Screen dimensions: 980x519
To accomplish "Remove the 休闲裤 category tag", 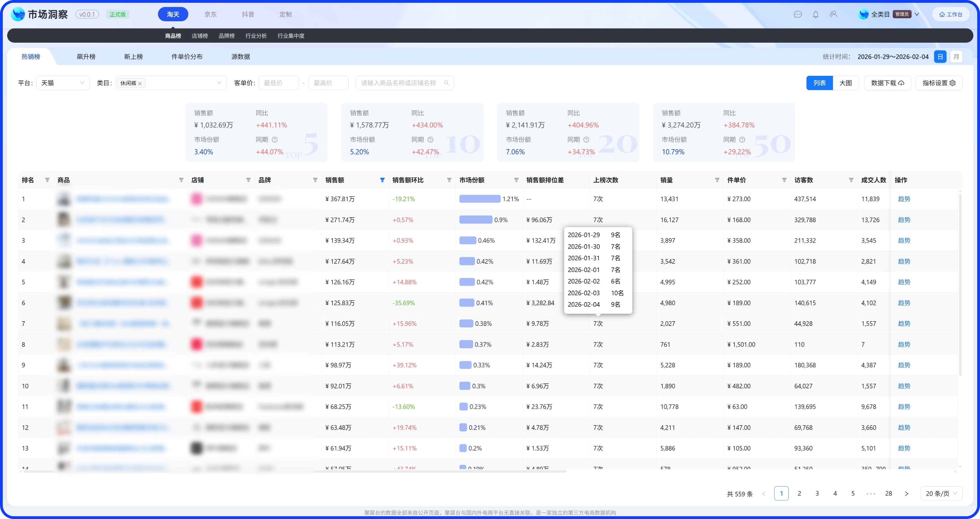I will [140, 83].
